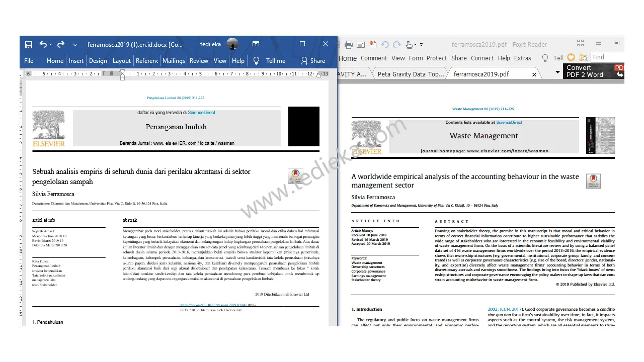
Task: Open the Connect tab in Foxit Reader
Action: (482, 58)
